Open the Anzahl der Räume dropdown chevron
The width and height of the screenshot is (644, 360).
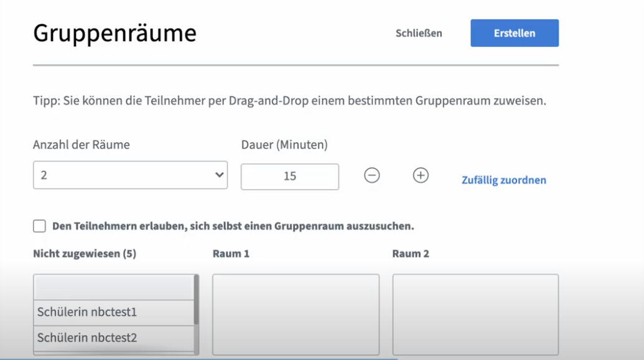pos(219,175)
